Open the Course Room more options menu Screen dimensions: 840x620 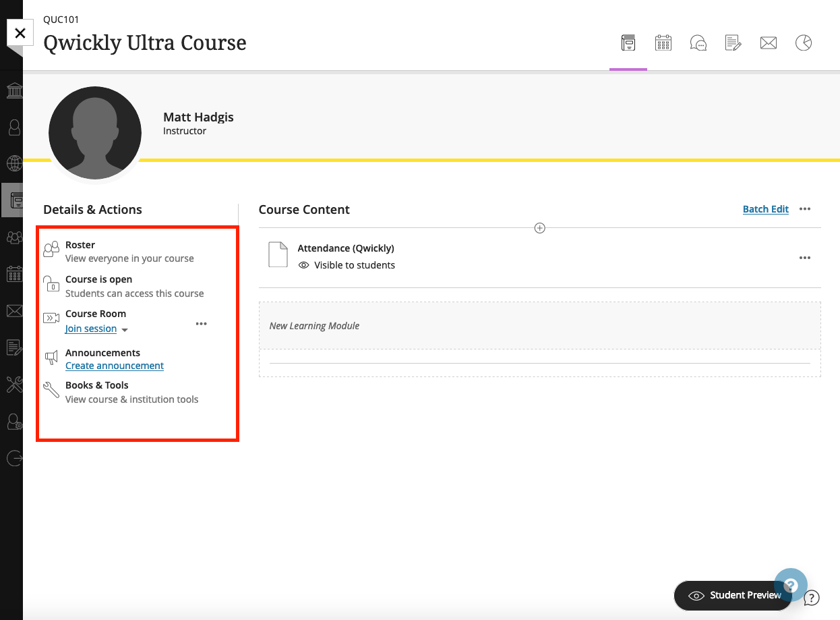pyautogui.click(x=201, y=324)
